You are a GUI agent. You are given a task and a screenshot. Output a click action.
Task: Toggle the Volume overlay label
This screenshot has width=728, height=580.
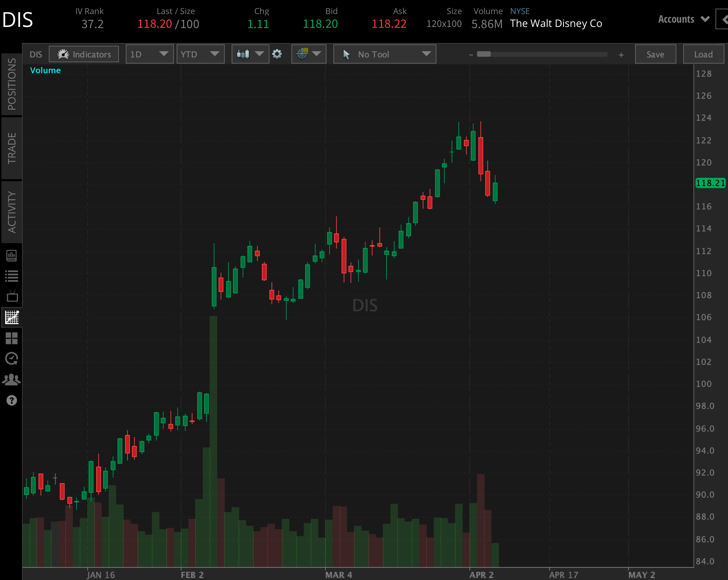tap(45, 70)
